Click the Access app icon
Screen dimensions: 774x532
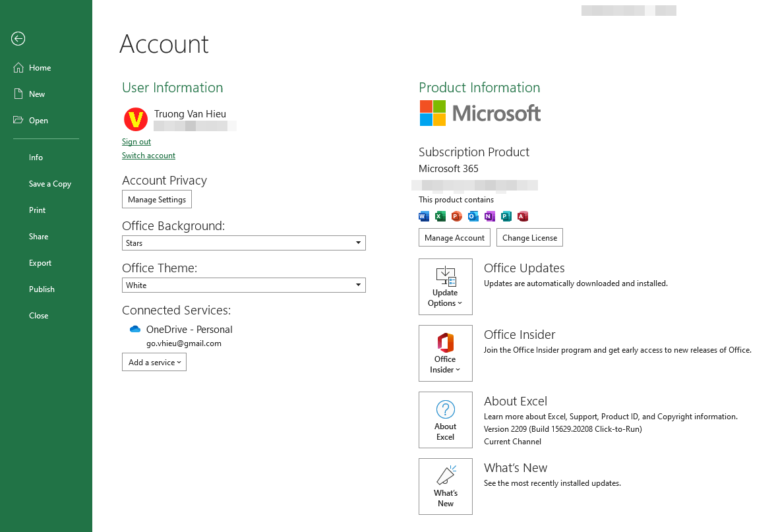tap(523, 216)
